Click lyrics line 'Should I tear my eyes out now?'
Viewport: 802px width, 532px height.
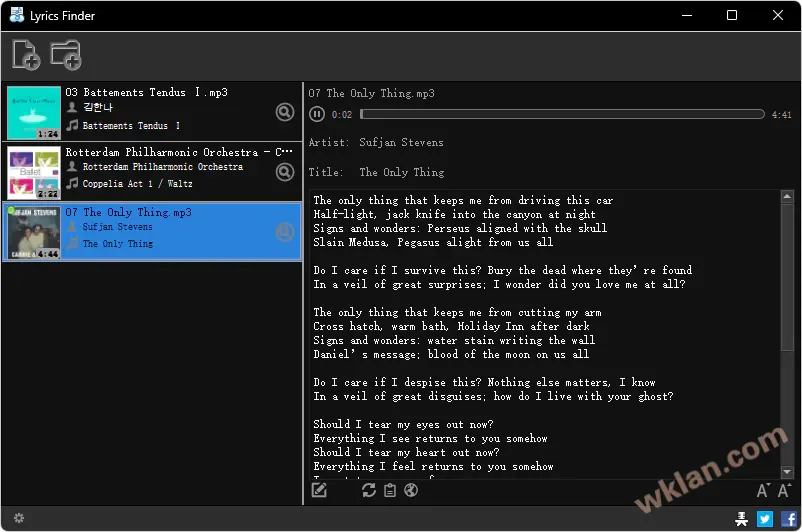(x=403, y=425)
